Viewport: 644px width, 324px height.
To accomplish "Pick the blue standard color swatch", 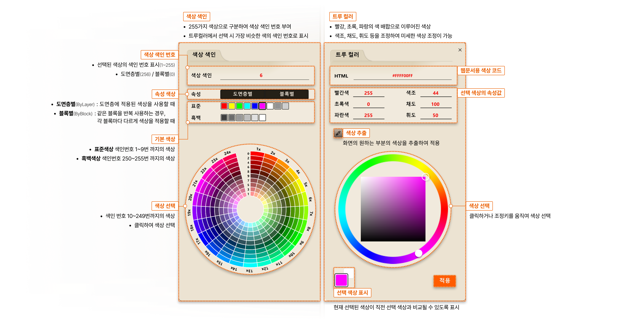I will click(x=255, y=106).
